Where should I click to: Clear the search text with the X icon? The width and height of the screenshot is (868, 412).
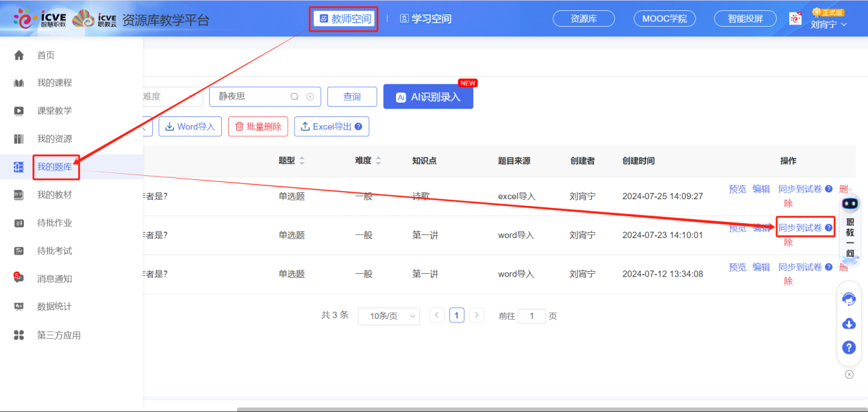(310, 97)
